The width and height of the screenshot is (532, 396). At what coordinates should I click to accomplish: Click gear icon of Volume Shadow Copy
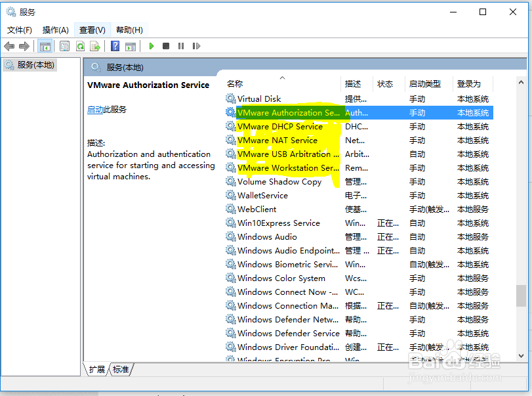[231, 182]
